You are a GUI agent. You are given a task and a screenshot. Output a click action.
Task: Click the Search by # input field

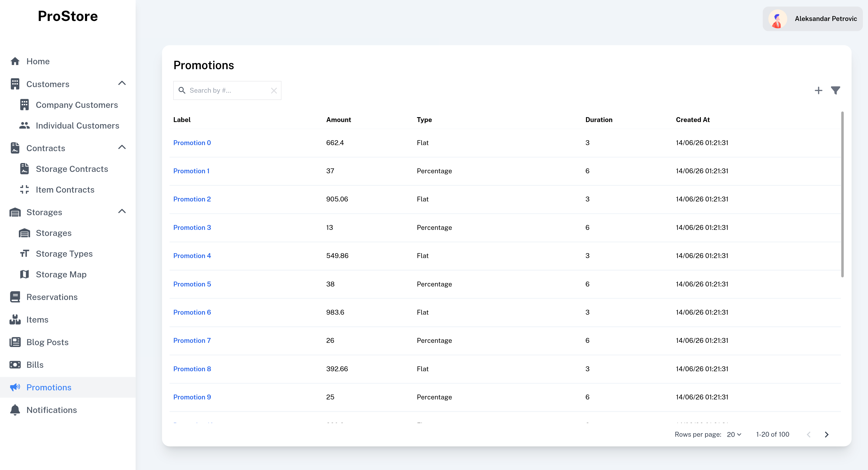[227, 90]
